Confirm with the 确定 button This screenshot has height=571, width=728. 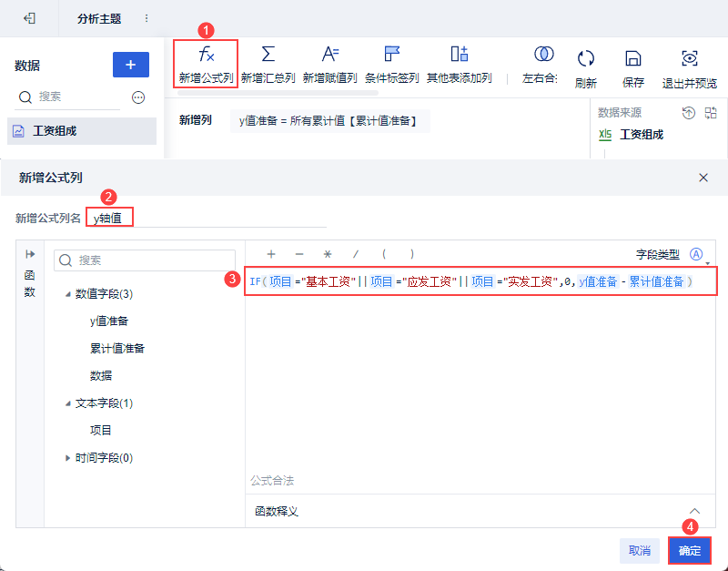tap(690, 551)
